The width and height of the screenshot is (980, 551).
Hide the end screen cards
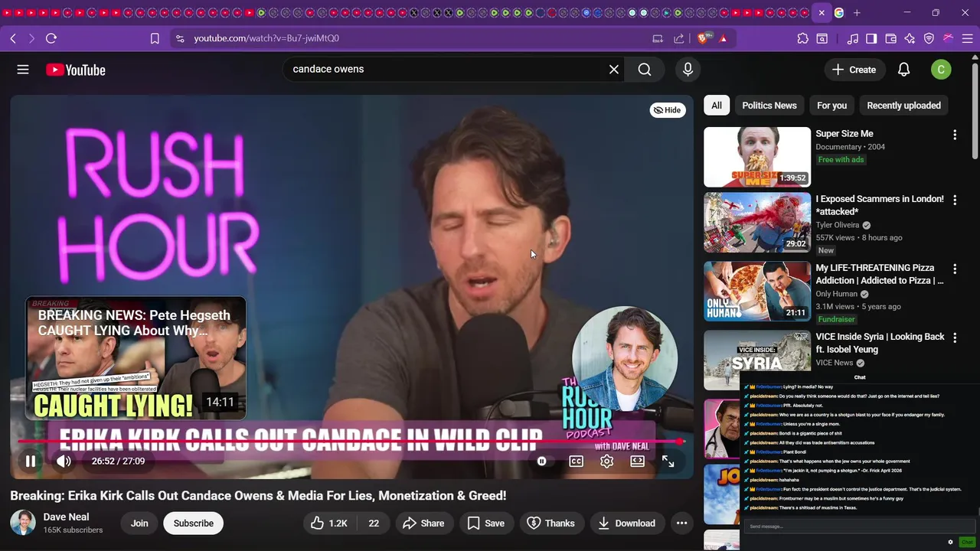tap(668, 110)
